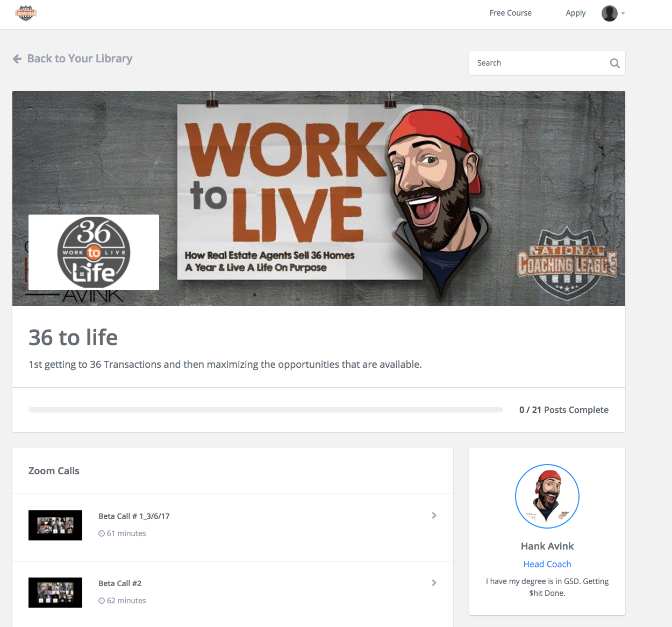Click the 62 minutes duration text
This screenshot has width=672, height=627.
pyautogui.click(x=126, y=601)
